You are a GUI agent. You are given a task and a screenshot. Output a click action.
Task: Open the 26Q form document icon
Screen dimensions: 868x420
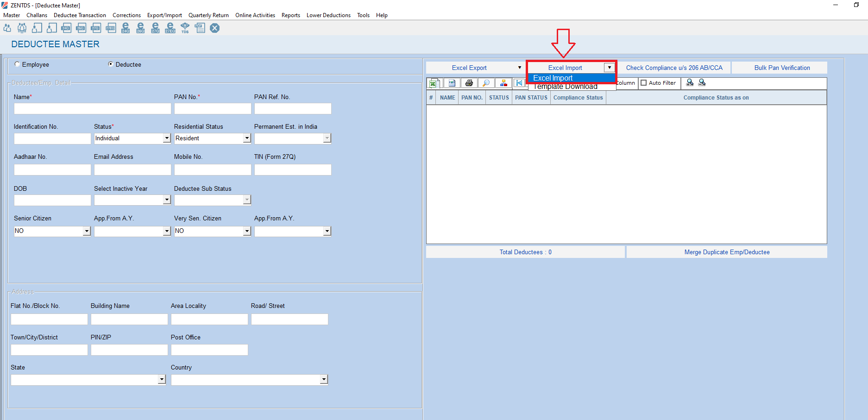pos(81,28)
